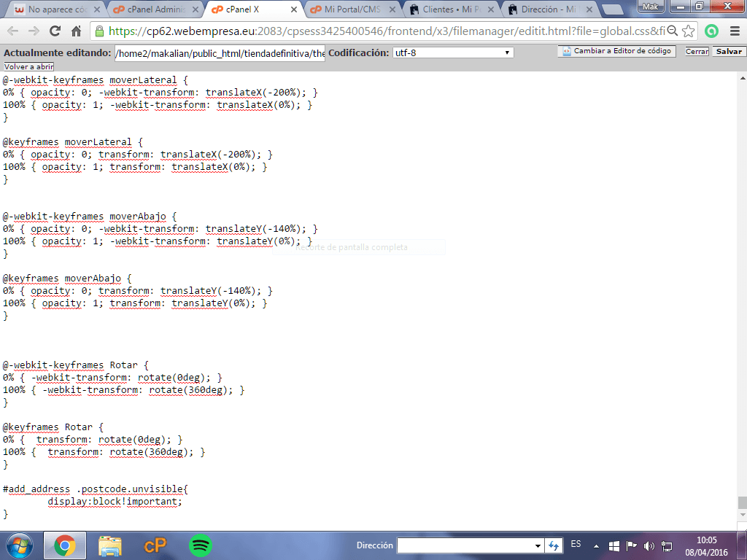
Task: Click the green HTTPS padlock icon
Action: (99, 31)
